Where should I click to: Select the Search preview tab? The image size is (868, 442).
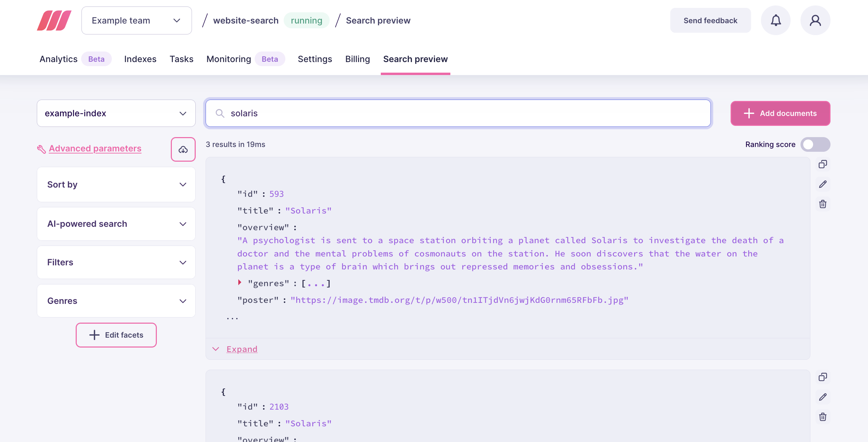415,59
